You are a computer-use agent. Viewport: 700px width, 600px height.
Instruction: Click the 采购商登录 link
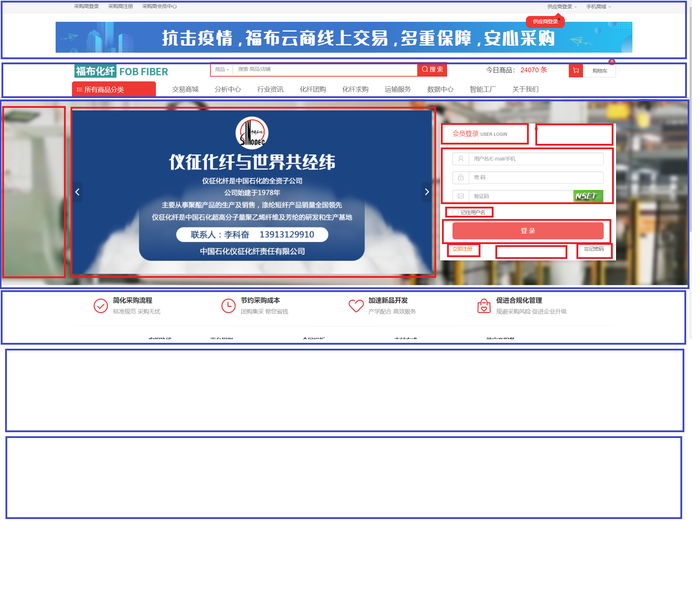tap(87, 6)
